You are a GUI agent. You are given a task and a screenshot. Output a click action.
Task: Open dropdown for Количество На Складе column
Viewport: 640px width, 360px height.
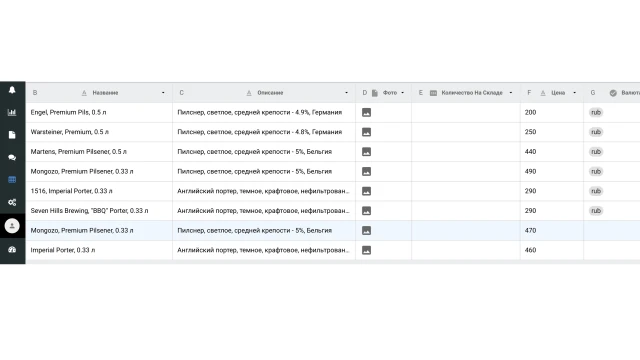pos(511,93)
